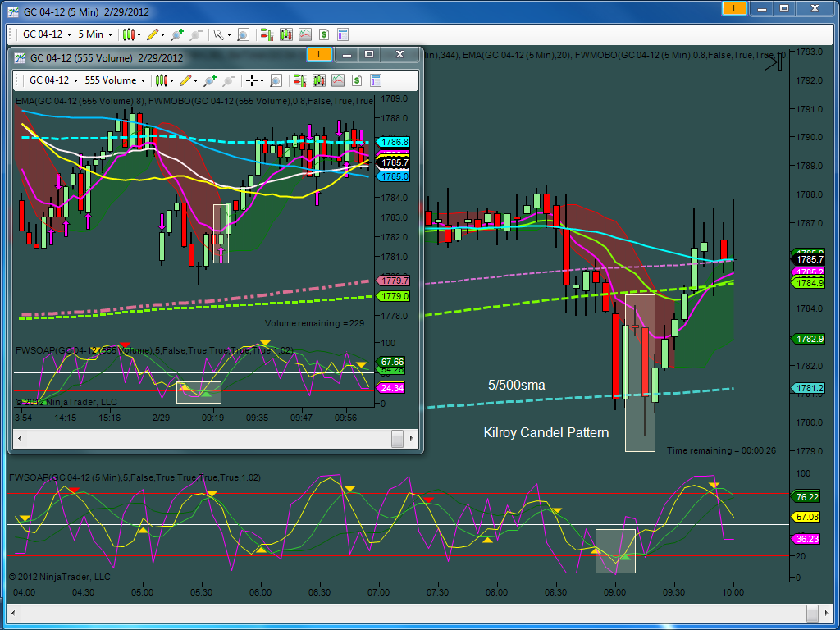Viewport: 840px width, 630px height.
Task: Open drawing tools pencil dropdown, 5 Min toolbar
Action: point(156,34)
